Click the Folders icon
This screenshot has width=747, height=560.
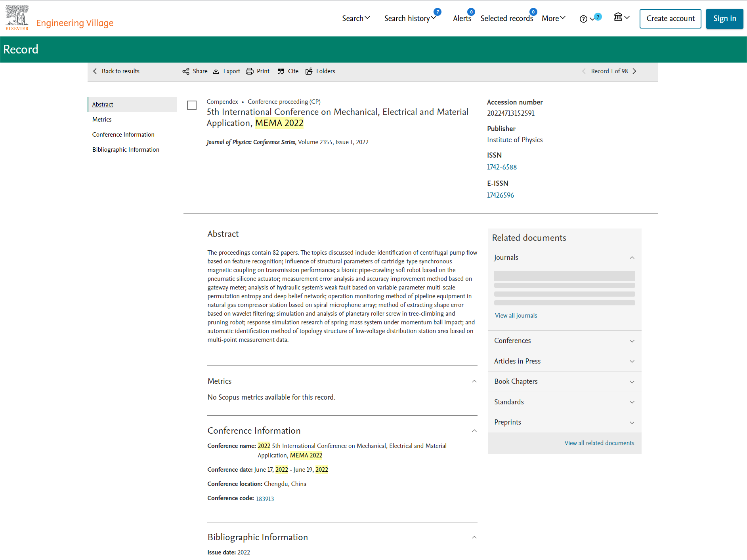coord(309,71)
